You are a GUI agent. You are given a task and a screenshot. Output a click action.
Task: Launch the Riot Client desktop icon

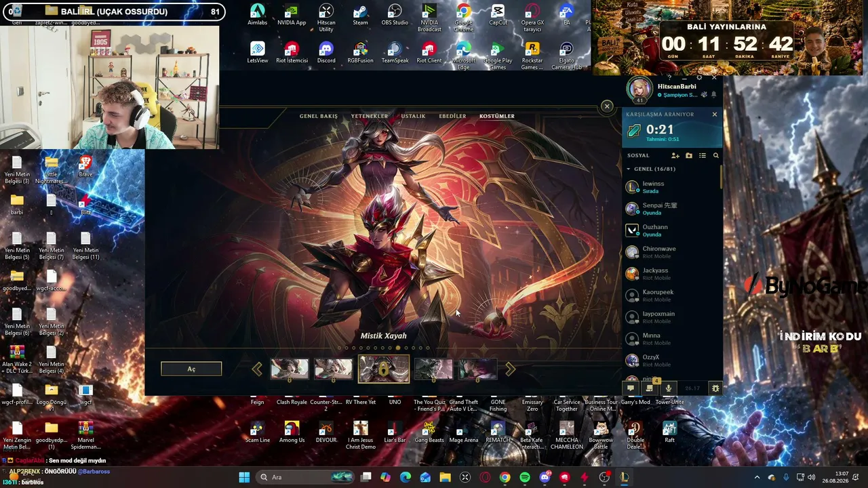click(x=429, y=53)
